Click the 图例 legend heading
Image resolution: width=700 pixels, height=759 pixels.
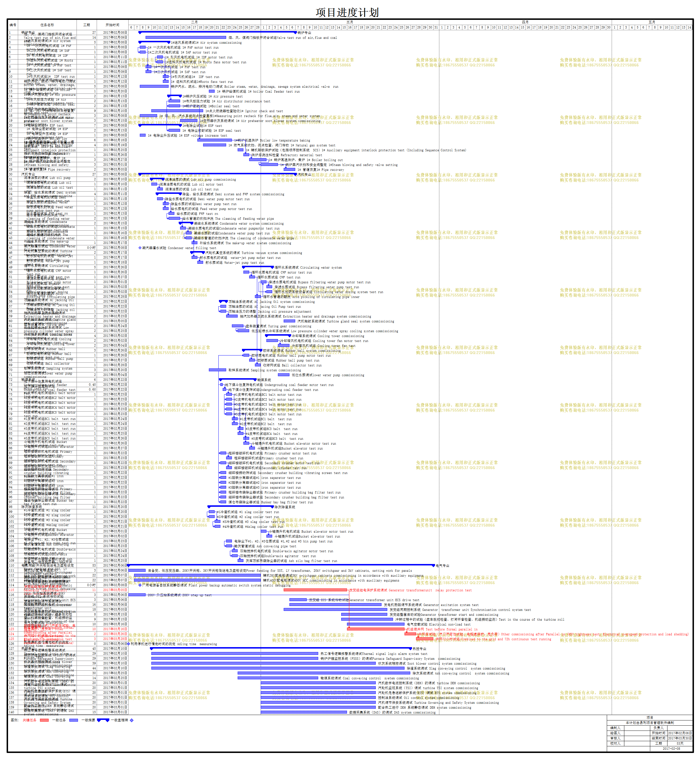(14, 720)
